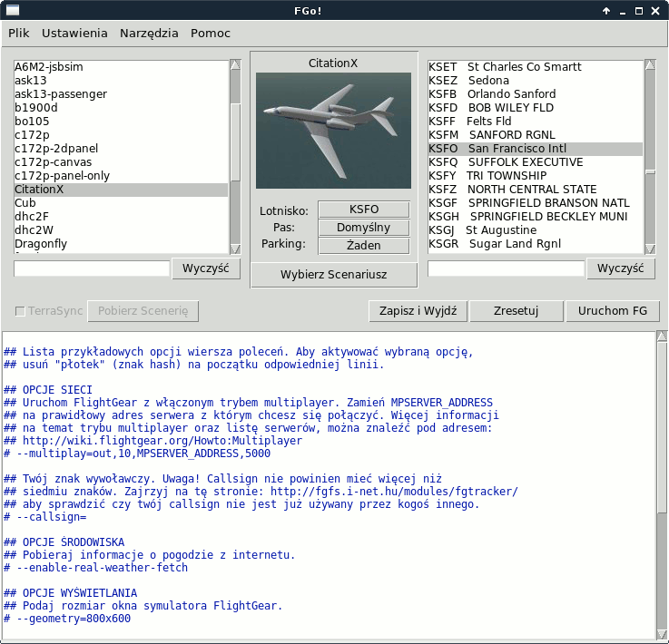
Task: Click the --callsign= option line
Action: (x=45, y=517)
